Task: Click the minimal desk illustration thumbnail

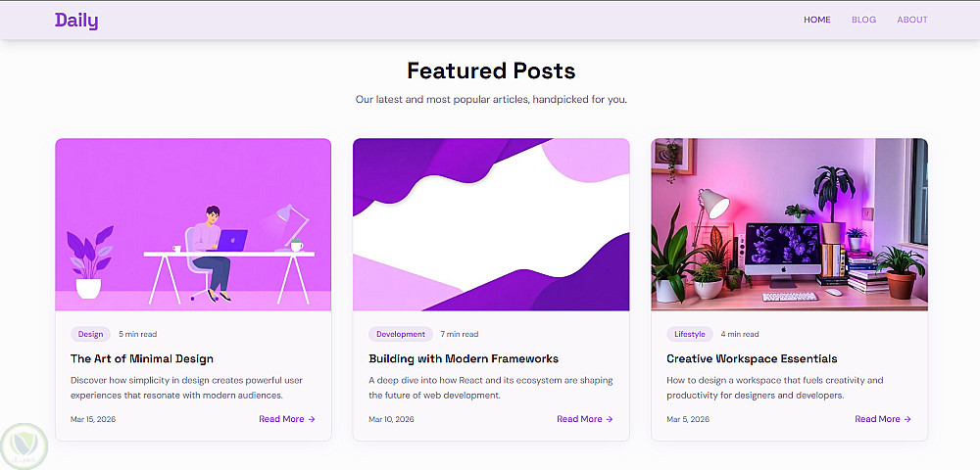Action: (x=193, y=224)
